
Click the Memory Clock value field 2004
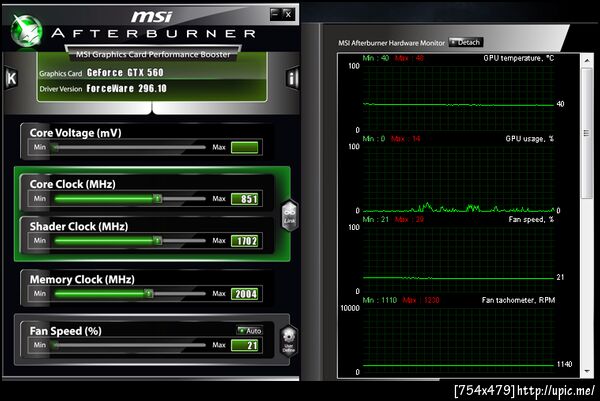tap(245, 294)
